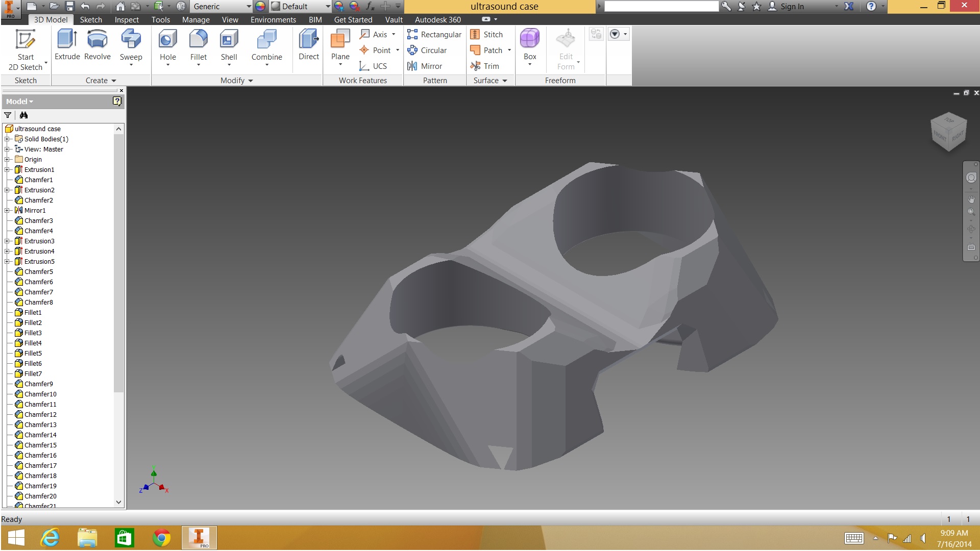Open the Help question mark icon
Image resolution: width=980 pixels, height=551 pixels.
tap(871, 6)
